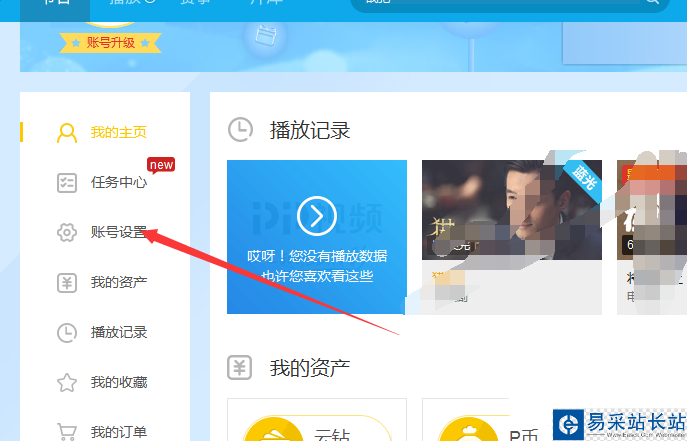The height and width of the screenshot is (441, 687).
Task: Click the sidebar clock icon beside 播放记录
Action: click(67, 333)
